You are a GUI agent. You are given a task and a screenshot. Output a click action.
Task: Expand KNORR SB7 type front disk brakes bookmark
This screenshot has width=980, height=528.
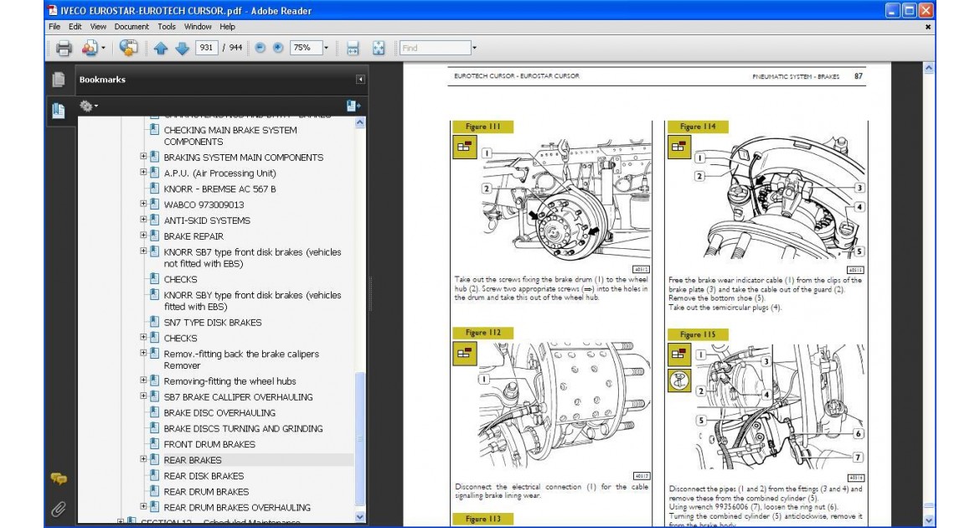(x=143, y=251)
